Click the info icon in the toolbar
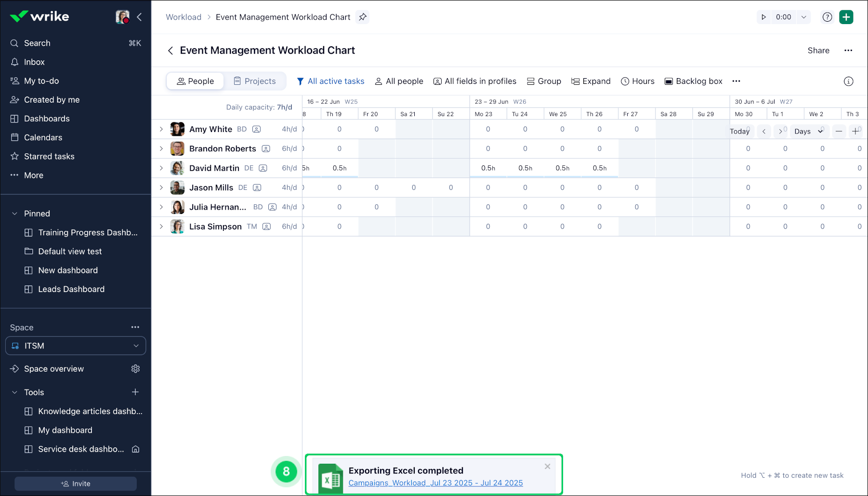The height and width of the screenshot is (496, 868). (848, 81)
